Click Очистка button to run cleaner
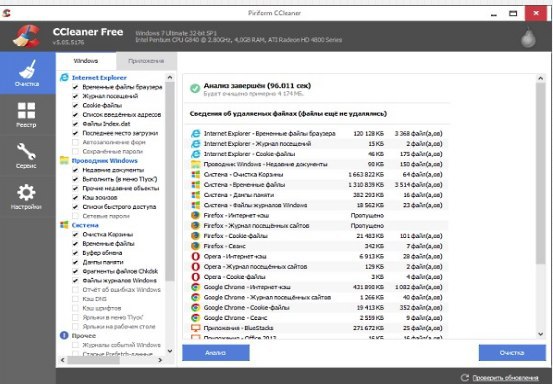Viewport: 553px width, 384px height. pos(512,353)
